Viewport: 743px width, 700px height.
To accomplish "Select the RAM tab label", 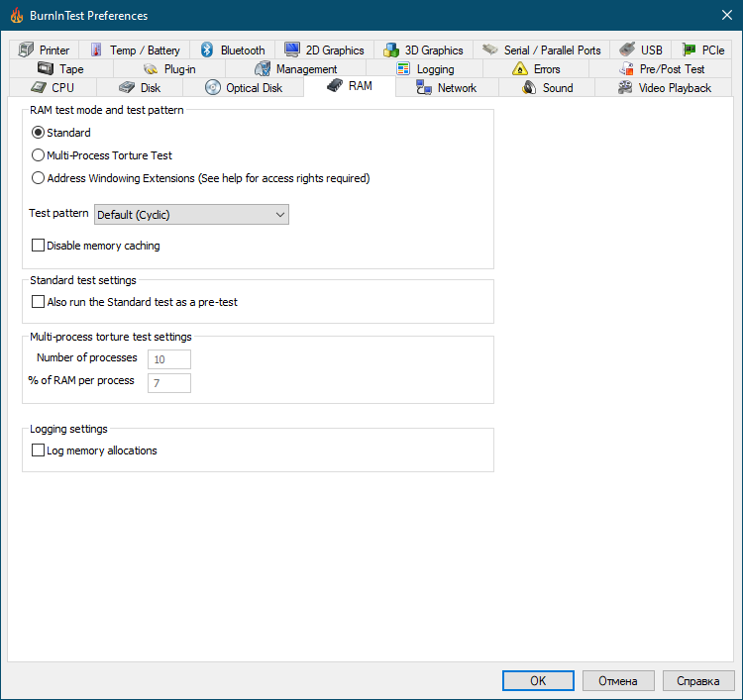I will [x=361, y=86].
